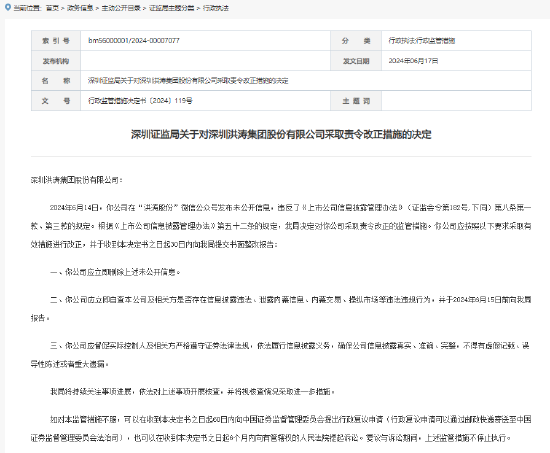The width and height of the screenshot is (550, 453).
Task: Click the 发文日期 label cell
Action: (356, 61)
